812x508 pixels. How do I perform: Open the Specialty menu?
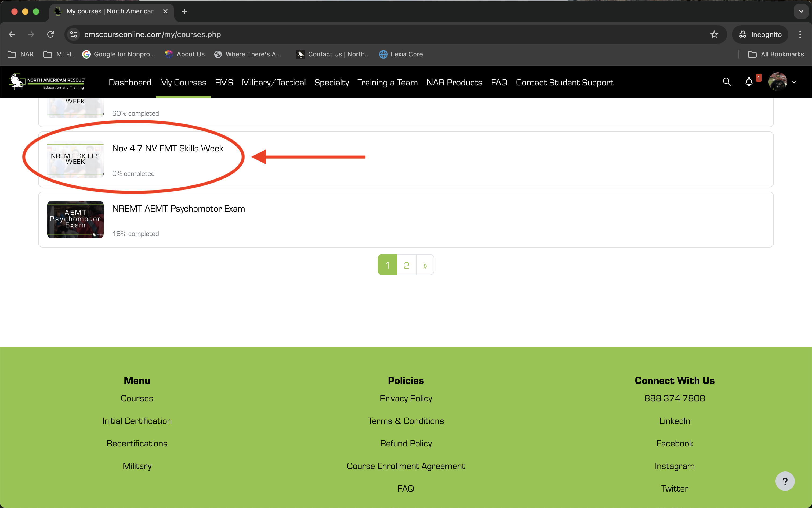332,82
